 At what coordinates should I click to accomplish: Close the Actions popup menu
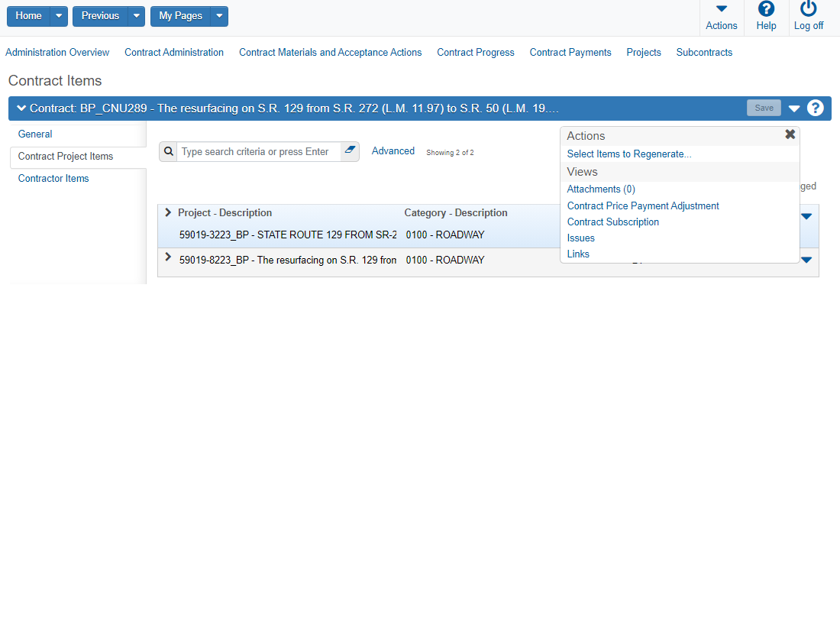(790, 134)
